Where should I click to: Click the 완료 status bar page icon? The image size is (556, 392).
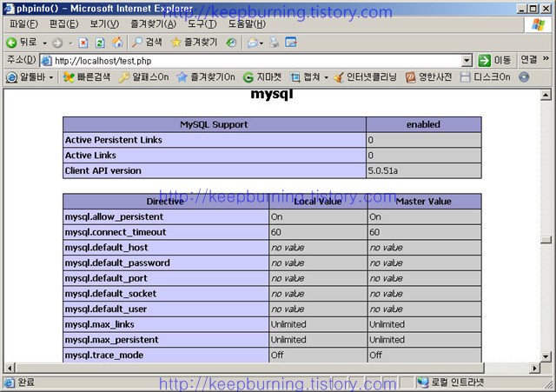pyautogui.click(x=10, y=382)
